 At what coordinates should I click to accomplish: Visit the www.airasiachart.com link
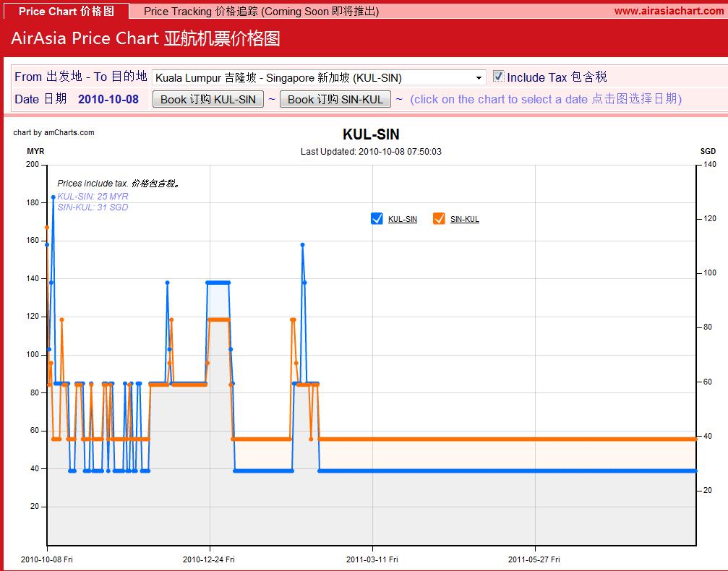pyautogui.click(x=669, y=11)
